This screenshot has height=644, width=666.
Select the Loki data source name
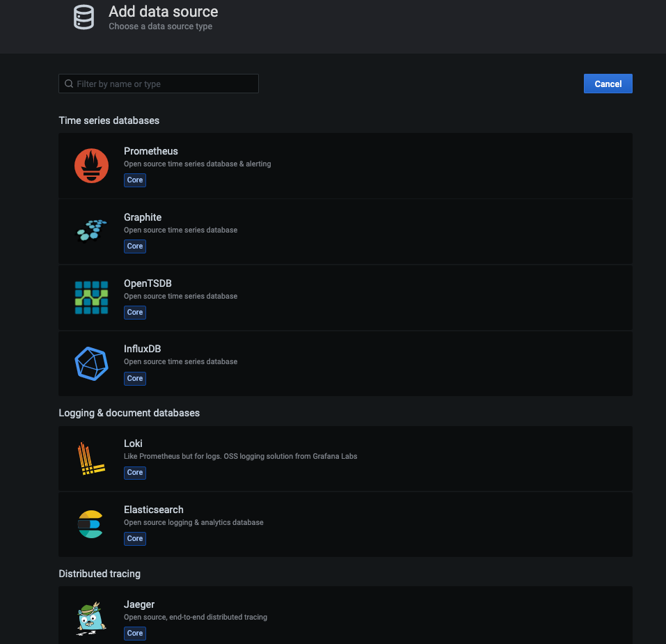click(133, 443)
